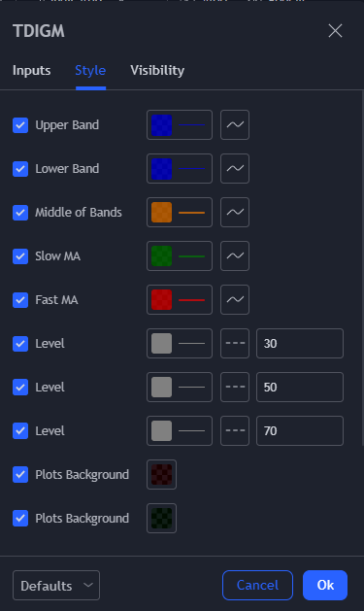The height and width of the screenshot is (611, 364).
Task: Click the Cancel button
Action: [x=257, y=586]
